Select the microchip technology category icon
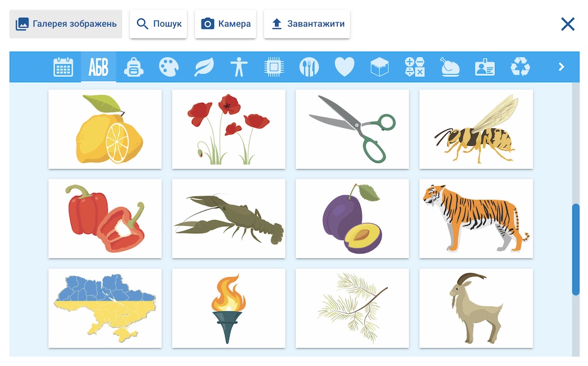The image size is (588, 366). point(274,67)
